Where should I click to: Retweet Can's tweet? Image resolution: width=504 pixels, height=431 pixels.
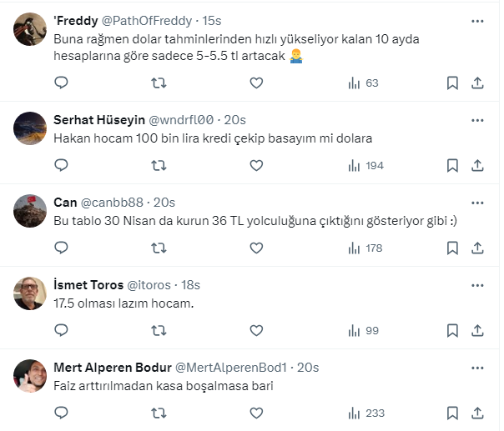pos(158,248)
